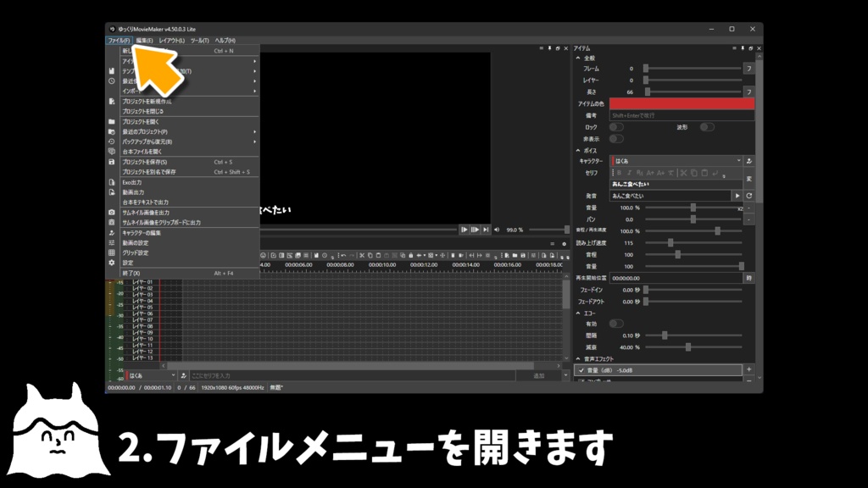The width and height of the screenshot is (868, 488).
Task: Click the bold (B) icon in the セリフ formatting bar
Action: click(x=620, y=173)
